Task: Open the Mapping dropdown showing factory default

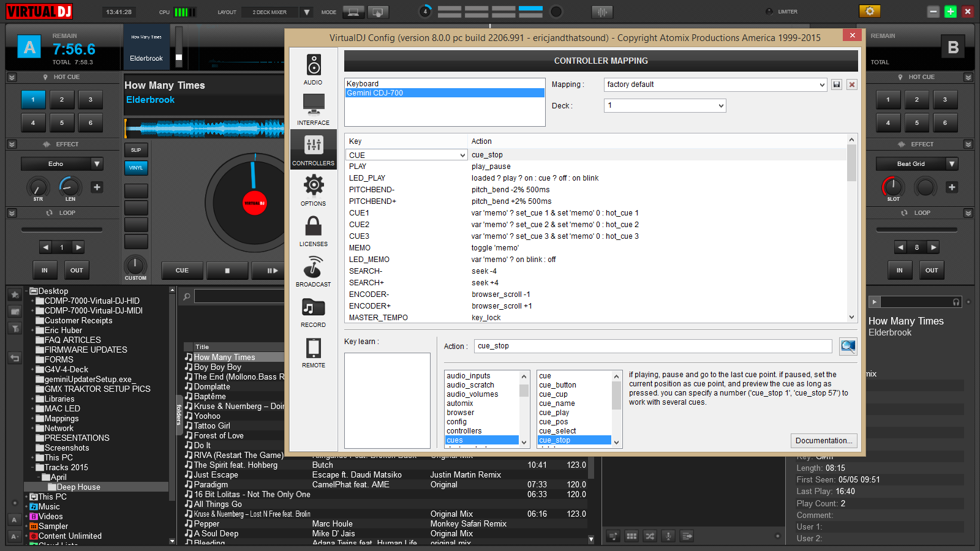Action: [714, 84]
